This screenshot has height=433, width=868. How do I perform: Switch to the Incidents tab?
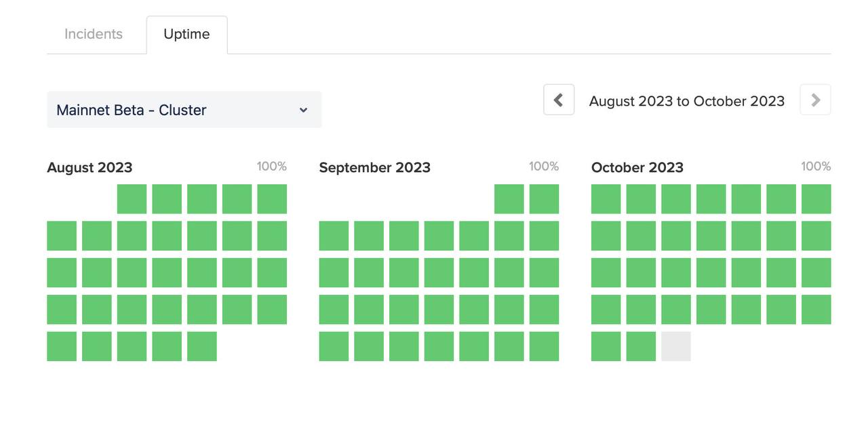[x=94, y=34]
